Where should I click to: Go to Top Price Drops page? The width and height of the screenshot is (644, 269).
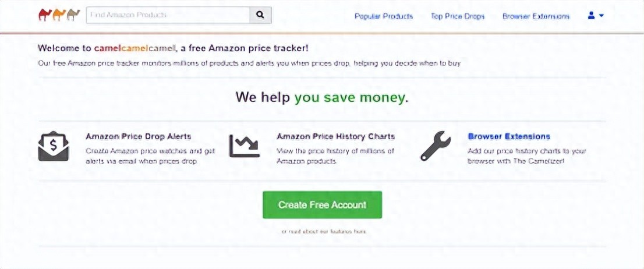click(x=458, y=16)
